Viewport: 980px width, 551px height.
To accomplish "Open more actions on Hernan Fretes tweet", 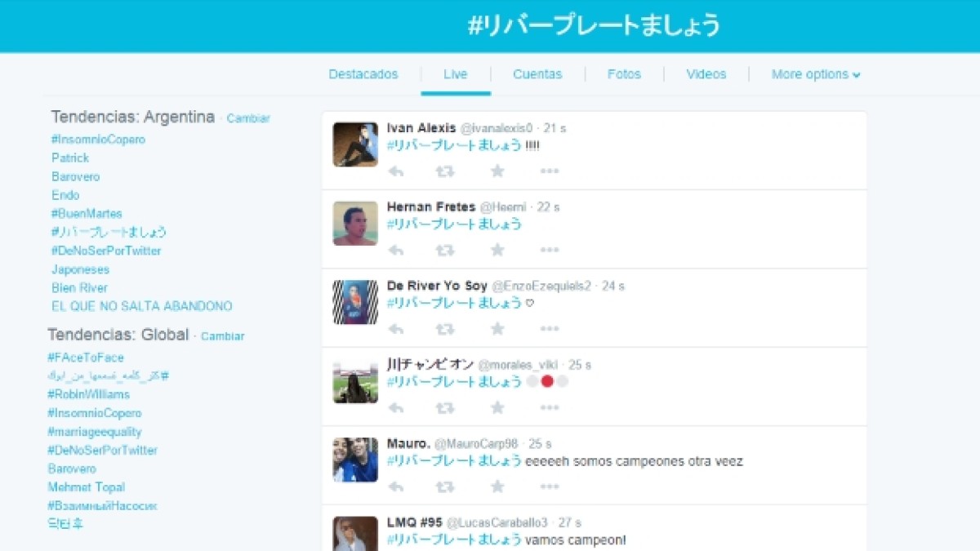I will pyautogui.click(x=550, y=250).
